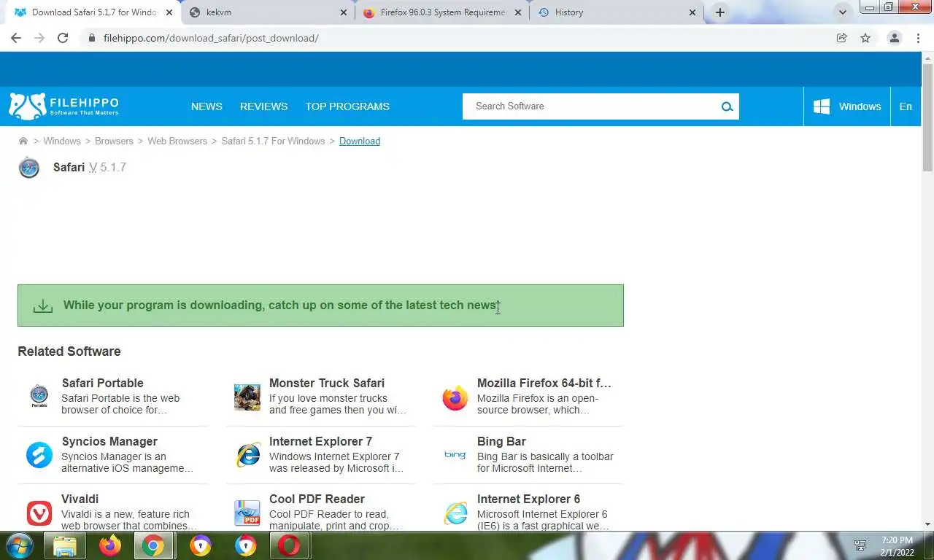Click the Internet Explorer 6 icon
Viewport: 934px width, 560px height.
point(455,513)
